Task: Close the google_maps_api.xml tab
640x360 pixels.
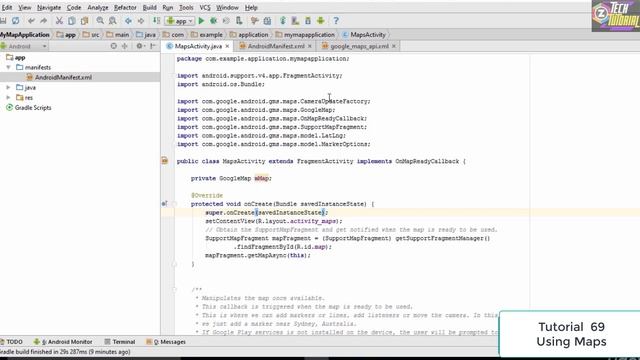Action: tap(394, 46)
